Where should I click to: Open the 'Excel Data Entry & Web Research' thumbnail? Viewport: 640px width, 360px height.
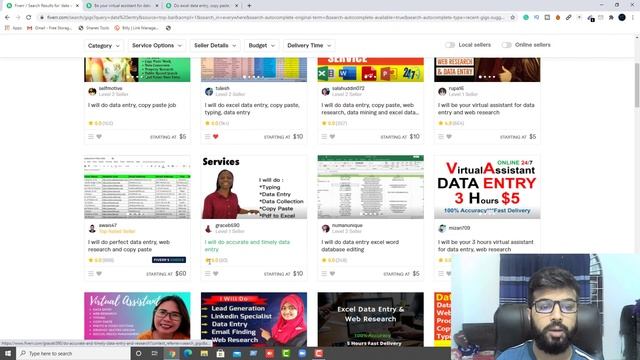[x=371, y=320]
